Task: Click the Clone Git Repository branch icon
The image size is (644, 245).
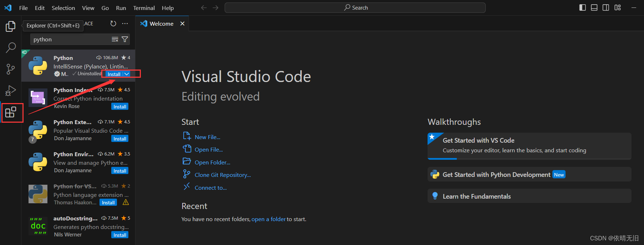Action: pyautogui.click(x=186, y=174)
